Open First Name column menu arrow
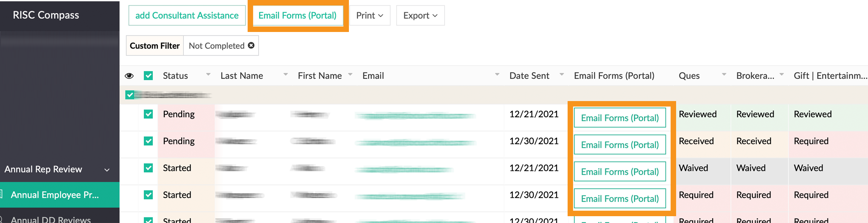 (350, 75)
